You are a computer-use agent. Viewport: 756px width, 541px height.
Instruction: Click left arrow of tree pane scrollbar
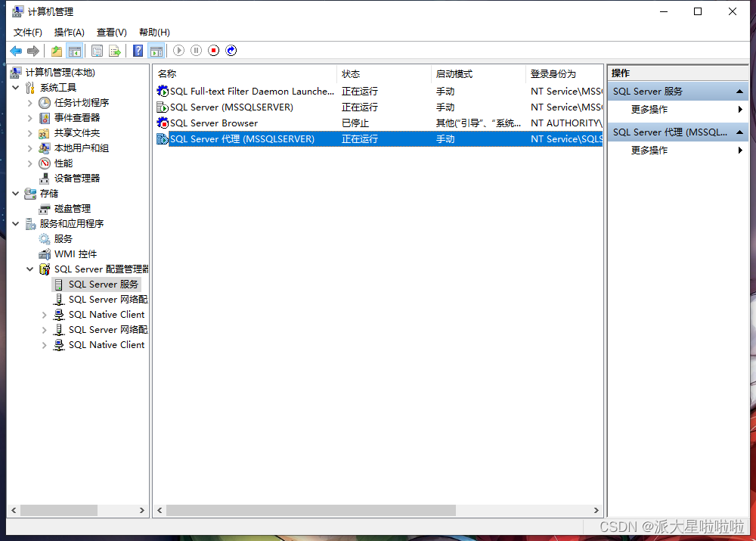(14, 510)
